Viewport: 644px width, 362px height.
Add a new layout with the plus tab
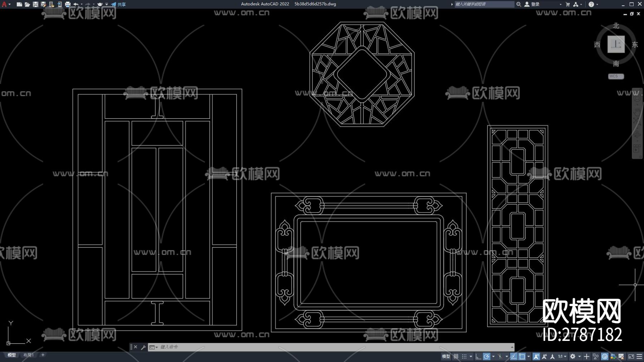tap(43, 355)
